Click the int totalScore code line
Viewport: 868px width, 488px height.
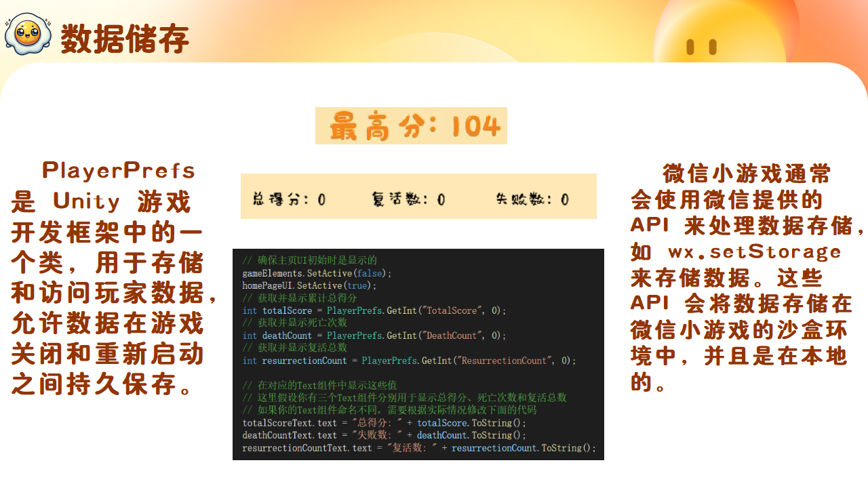(x=374, y=310)
